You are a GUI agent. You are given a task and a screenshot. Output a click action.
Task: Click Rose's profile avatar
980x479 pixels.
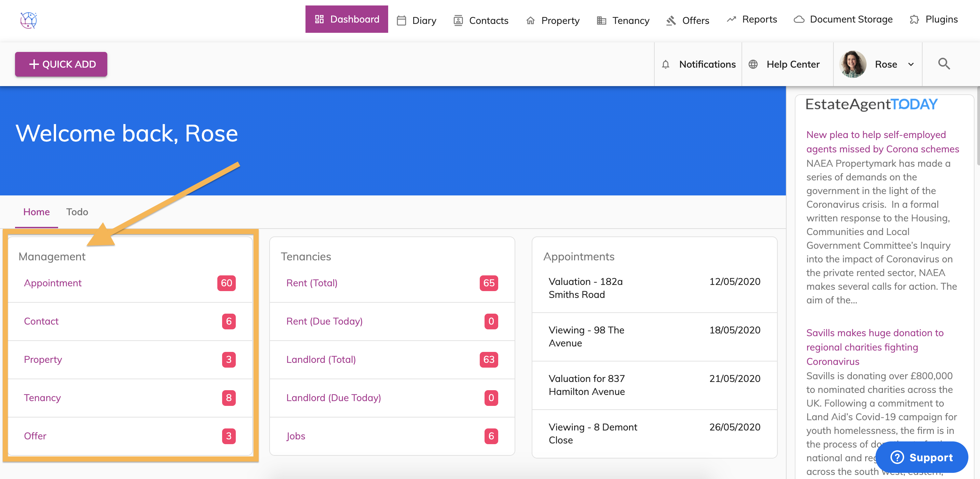point(853,64)
